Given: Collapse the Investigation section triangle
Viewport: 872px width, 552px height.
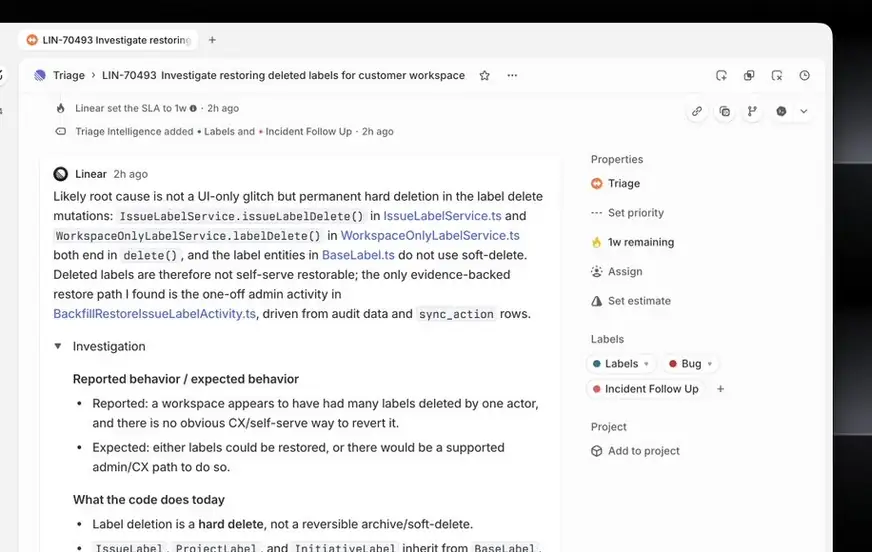Looking at the screenshot, I should click(58, 346).
